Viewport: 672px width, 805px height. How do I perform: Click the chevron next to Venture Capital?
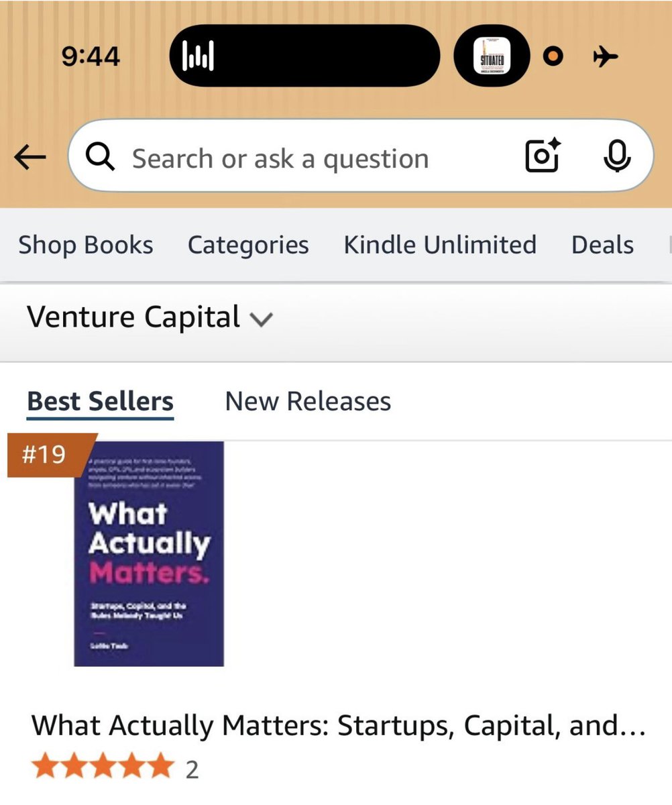coord(261,321)
